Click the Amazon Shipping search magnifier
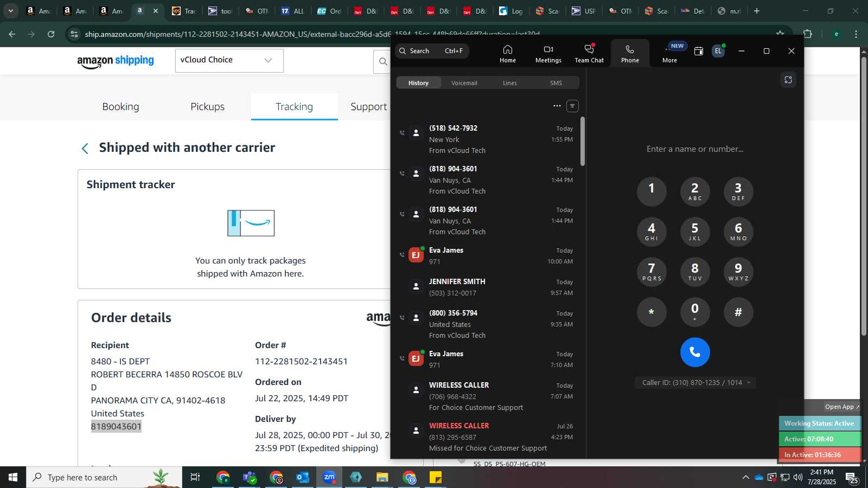The width and height of the screenshot is (868, 488). pyautogui.click(x=383, y=61)
